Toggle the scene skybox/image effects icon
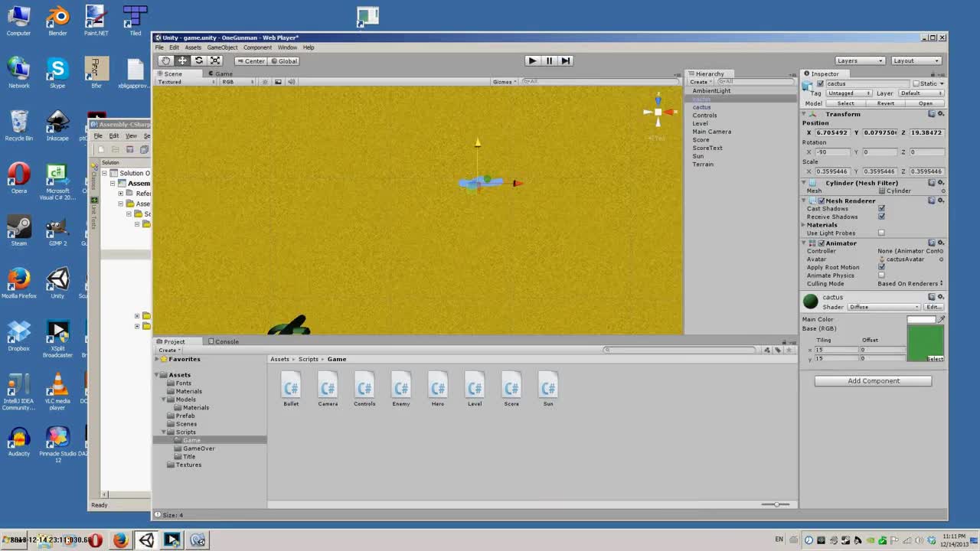This screenshot has height=551, width=980. [278, 82]
